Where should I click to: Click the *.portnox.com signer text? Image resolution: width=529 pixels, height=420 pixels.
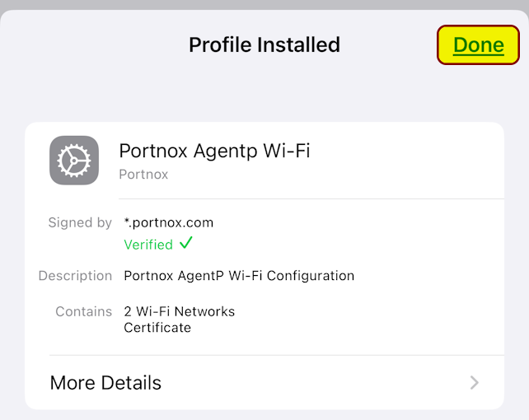click(169, 222)
